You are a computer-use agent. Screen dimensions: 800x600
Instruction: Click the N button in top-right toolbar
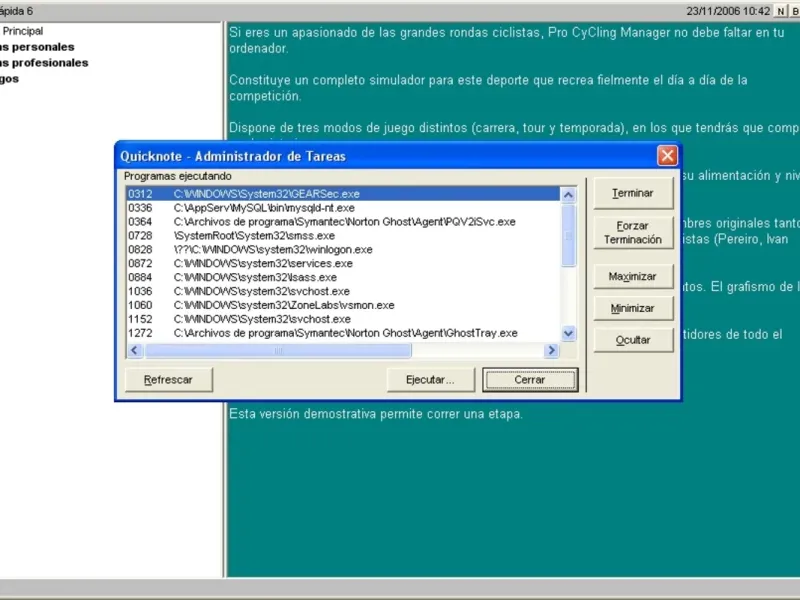click(x=781, y=11)
